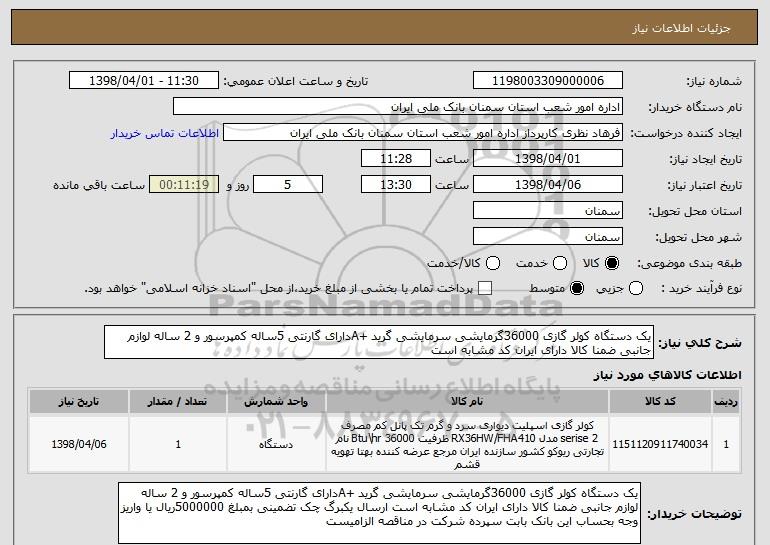The height and width of the screenshot is (545, 770).
Task: Click the شماره نیاز field 1198003309000006
Action: pos(548,81)
